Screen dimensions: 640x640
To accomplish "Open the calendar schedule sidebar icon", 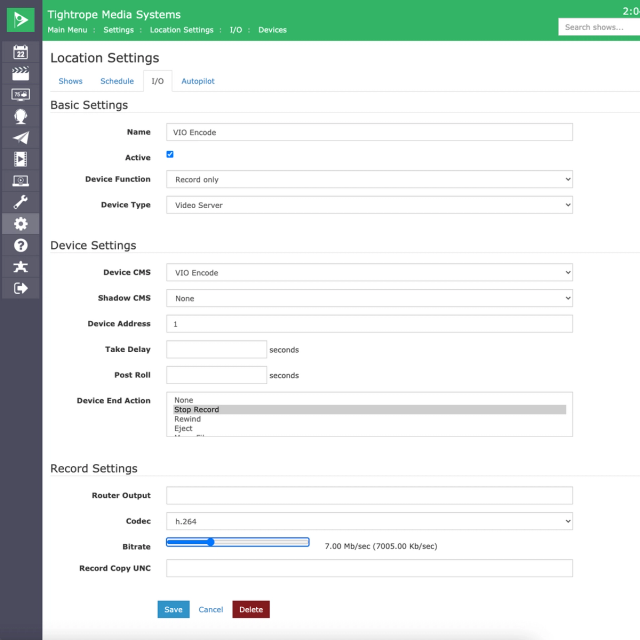I will pos(20,52).
